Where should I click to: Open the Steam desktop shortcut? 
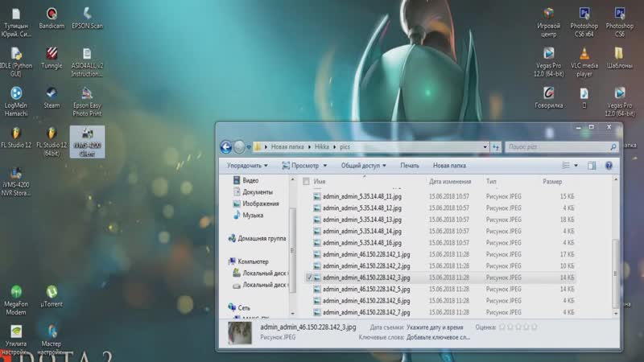pyautogui.click(x=52, y=97)
